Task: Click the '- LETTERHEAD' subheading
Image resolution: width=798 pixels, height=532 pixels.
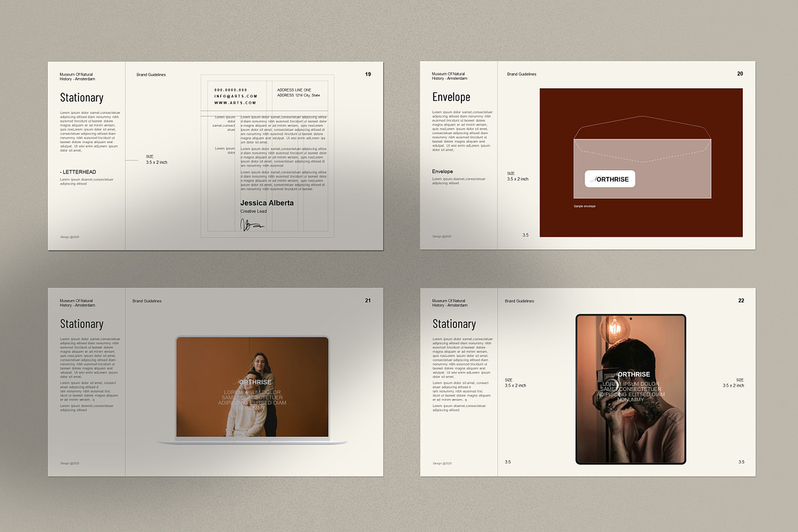Action: point(78,172)
